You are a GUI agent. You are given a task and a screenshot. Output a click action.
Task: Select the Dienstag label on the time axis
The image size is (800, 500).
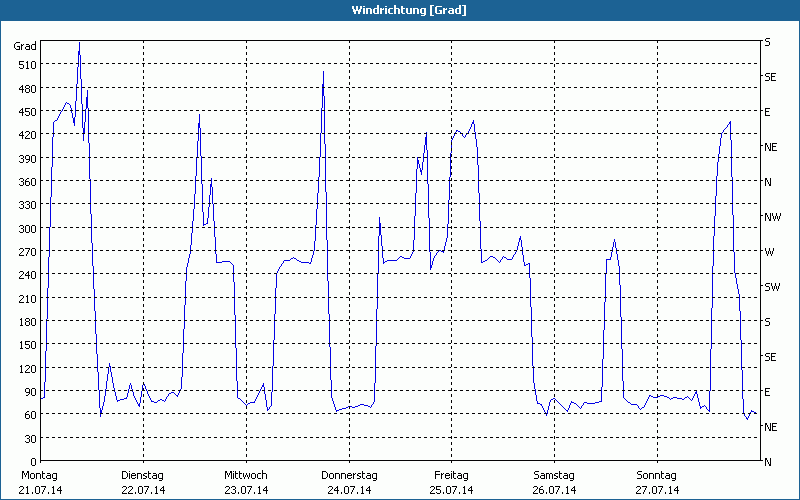point(143,475)
